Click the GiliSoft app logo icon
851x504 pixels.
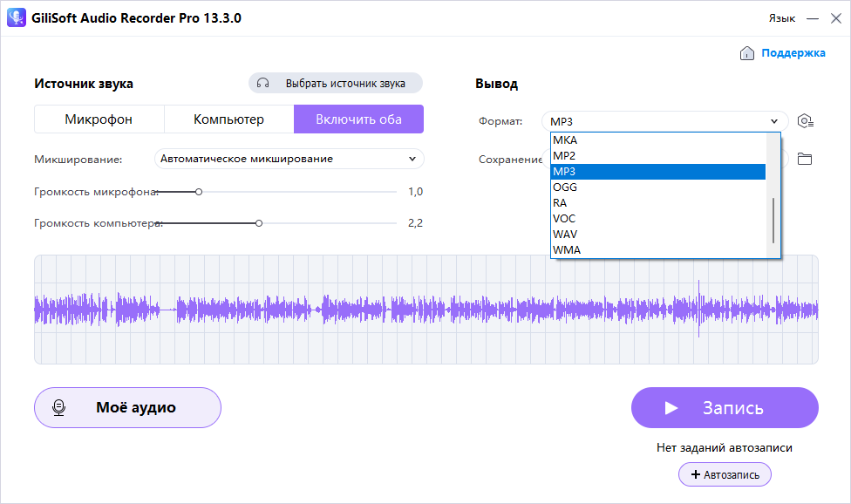[17, 17]
